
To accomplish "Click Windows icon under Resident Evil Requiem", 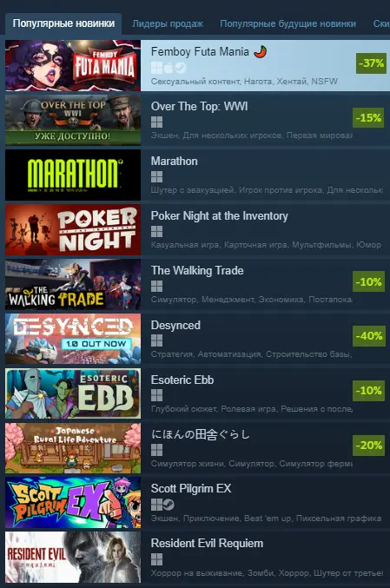I will pyautogui.click(x=156, y=559).
